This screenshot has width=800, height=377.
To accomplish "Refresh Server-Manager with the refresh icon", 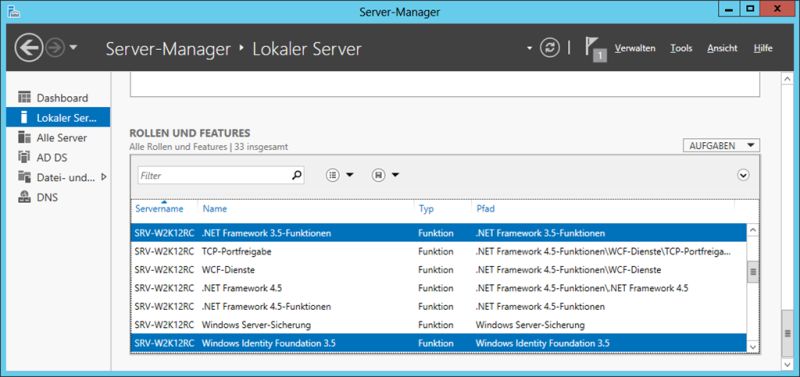I will [x=549, y=48].
